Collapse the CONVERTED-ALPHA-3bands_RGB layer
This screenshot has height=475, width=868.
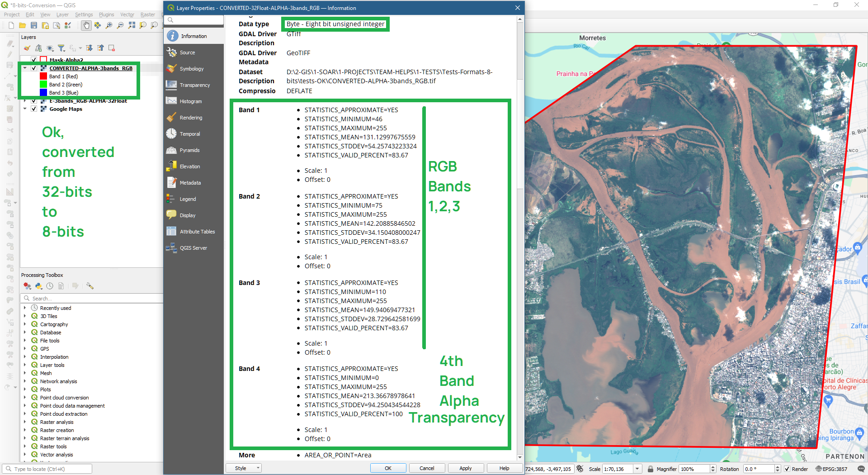(26, 68)
